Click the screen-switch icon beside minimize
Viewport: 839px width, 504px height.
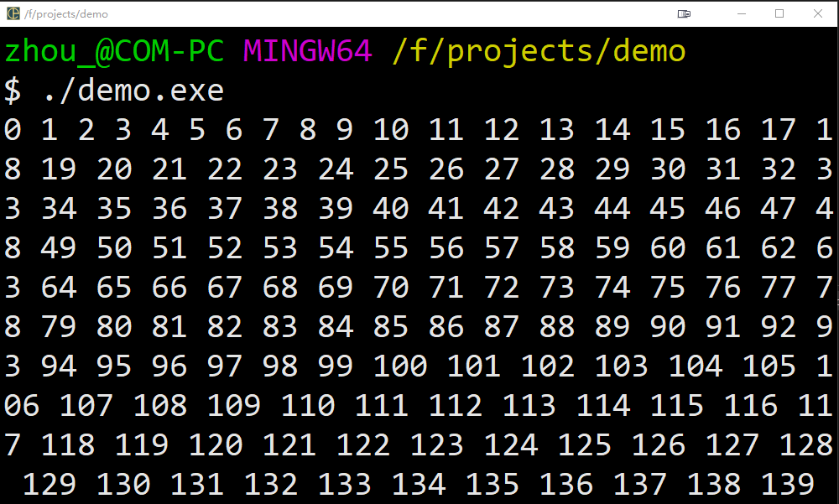(x=684, y=14)
